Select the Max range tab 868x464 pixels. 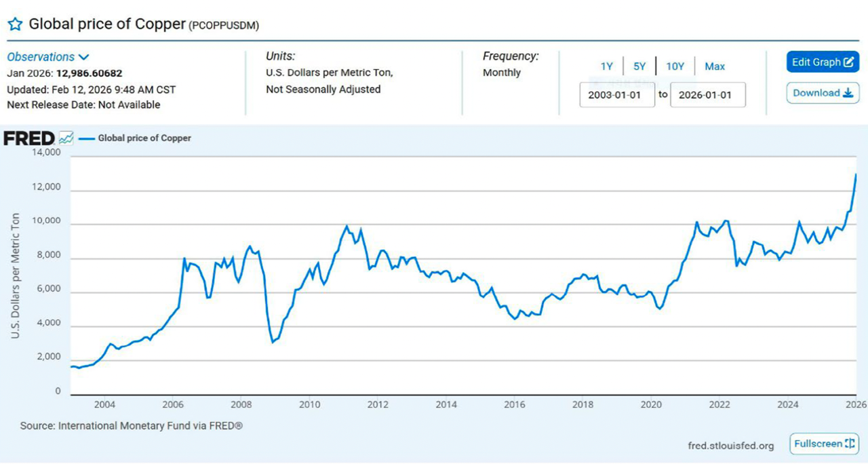(715, 66)
